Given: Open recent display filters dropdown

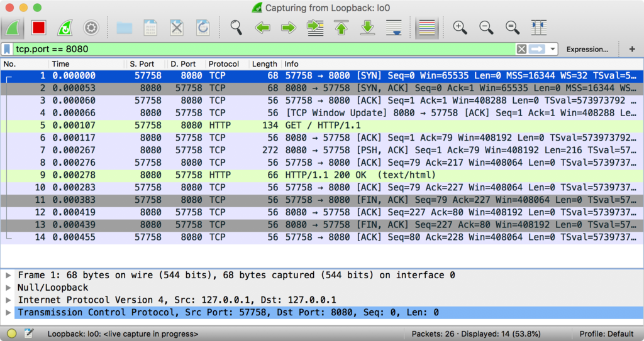Looking at the screenshot, I should pyautogui.click(x=552, y=49).
